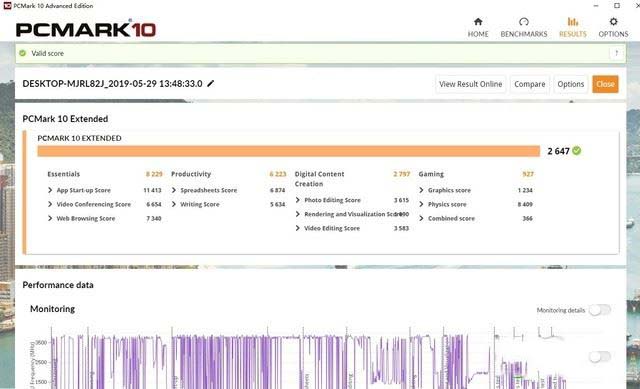Click the PCMark 10 Extended section title
640x389 pixels.
65,119
